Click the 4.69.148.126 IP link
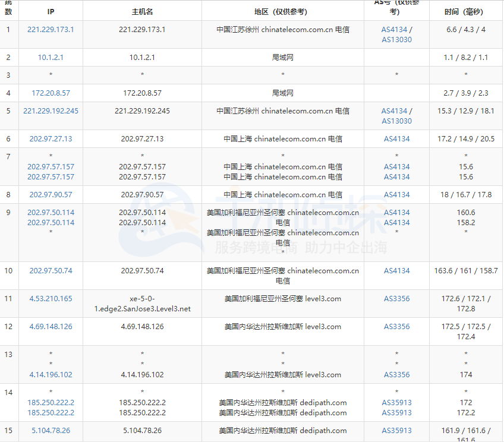Screen dimensions: 504x442 (x=51, y=326)
